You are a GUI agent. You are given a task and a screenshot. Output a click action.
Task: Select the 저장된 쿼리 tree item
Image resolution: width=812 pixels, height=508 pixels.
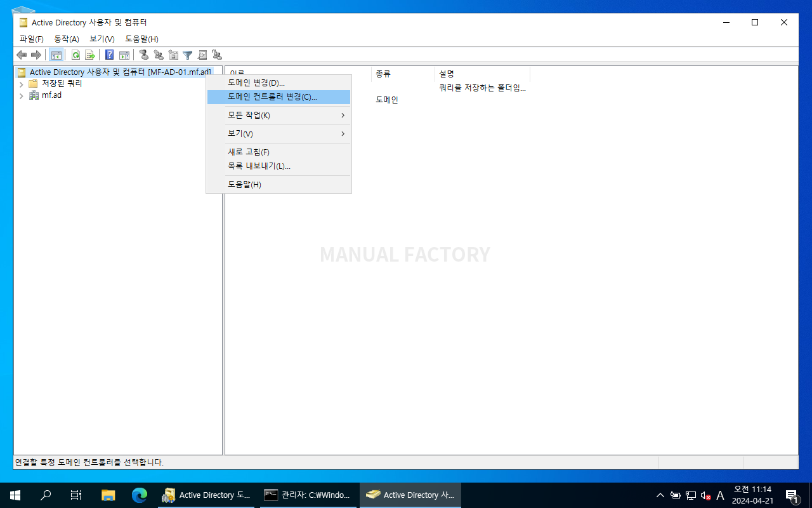click(62, 84)
